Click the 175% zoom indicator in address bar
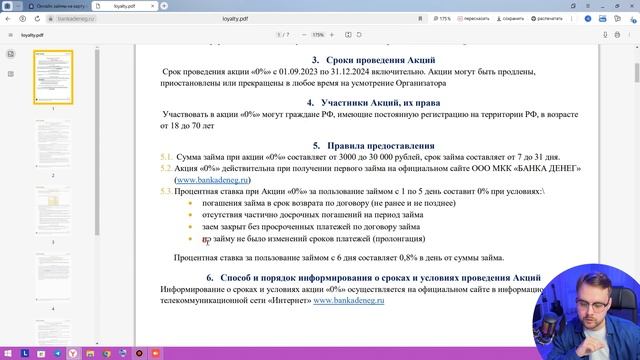640x360 pixels. [442, 19]
